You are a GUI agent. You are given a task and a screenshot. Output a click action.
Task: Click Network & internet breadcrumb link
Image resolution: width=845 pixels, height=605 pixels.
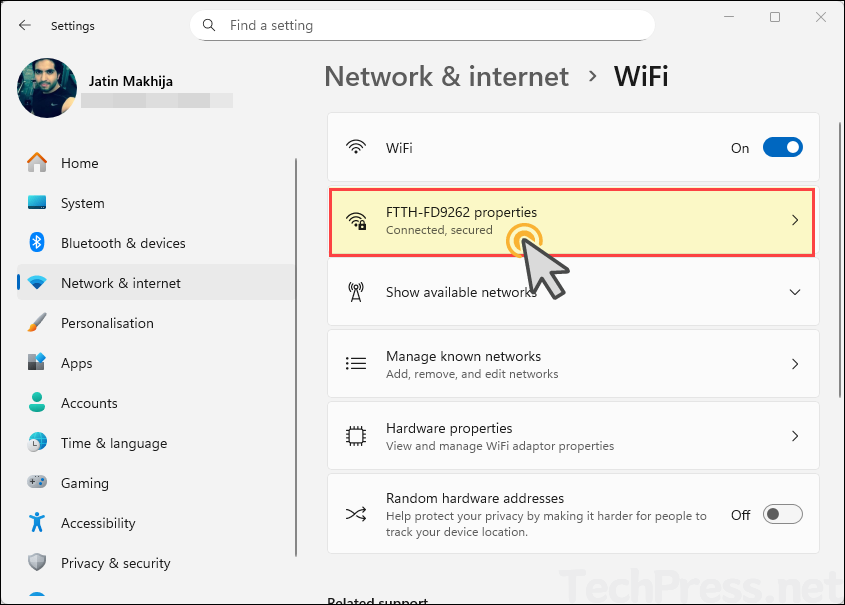click(446, 76)
